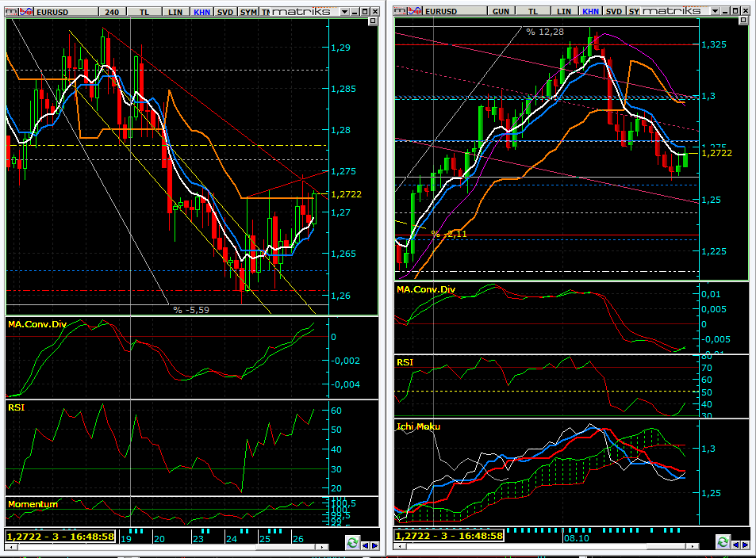Open the right chart's dropdown arrow menu
This screenshot has height=558, width=756.
[714, 12]
